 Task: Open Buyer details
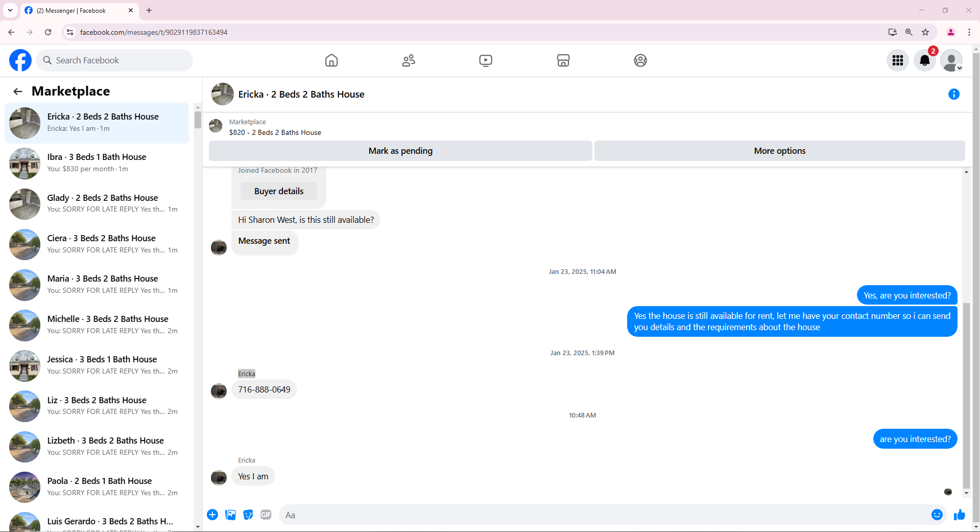click(279, 191)
